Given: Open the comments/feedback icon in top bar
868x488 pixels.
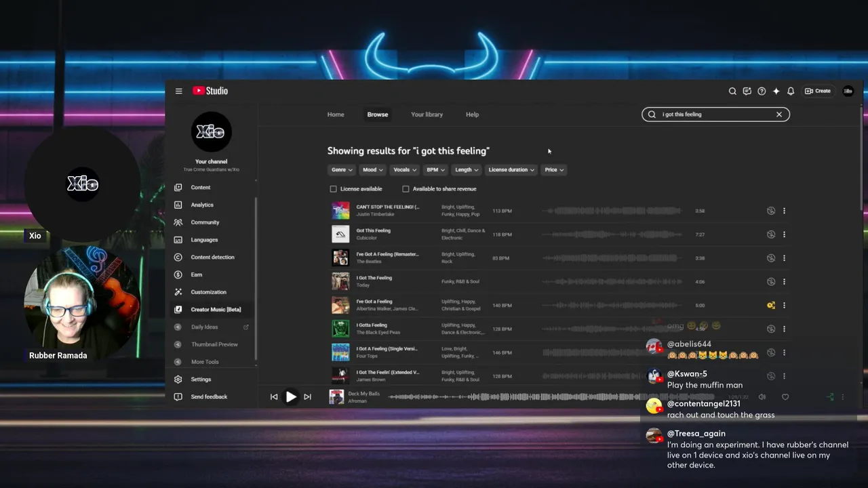Looking at the screenshot, I should tap(747, 91).
